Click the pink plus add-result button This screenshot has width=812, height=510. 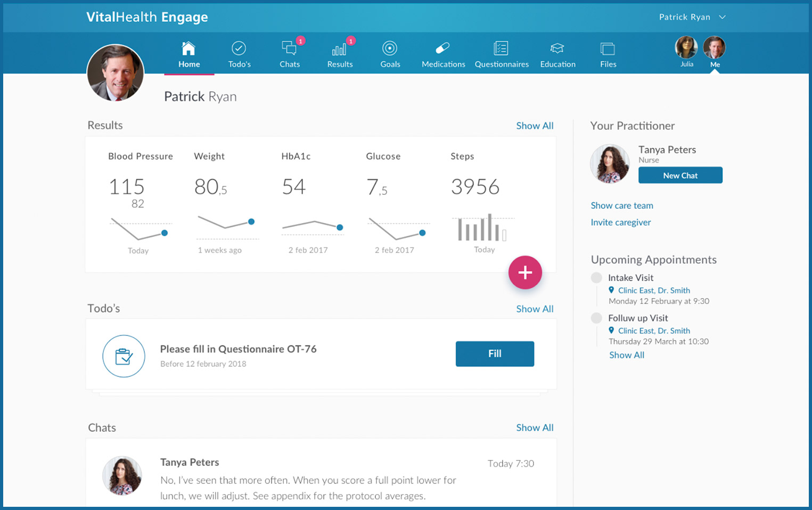(525, 273)
